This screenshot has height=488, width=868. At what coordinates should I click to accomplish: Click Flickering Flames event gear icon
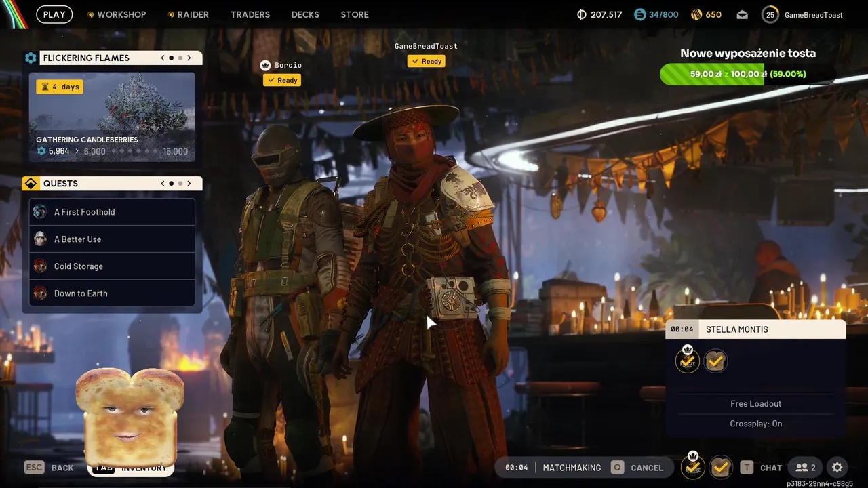point(31,58)
